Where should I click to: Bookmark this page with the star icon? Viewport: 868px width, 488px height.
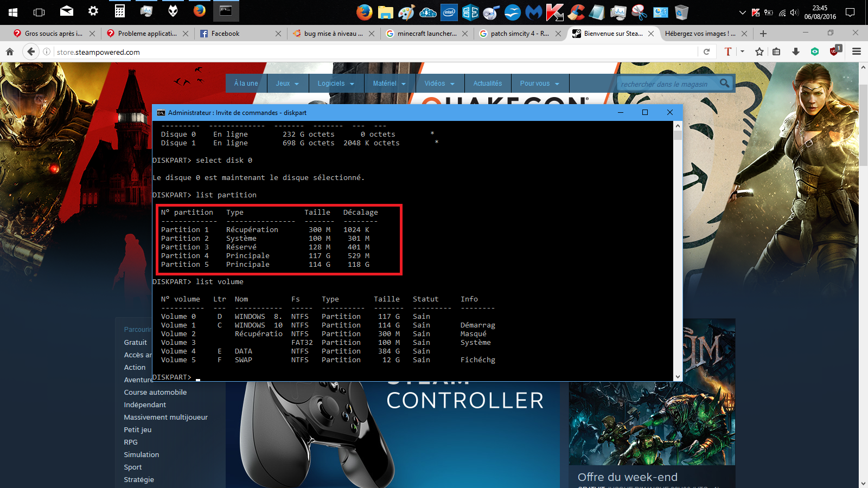click(x=759, y=52)
